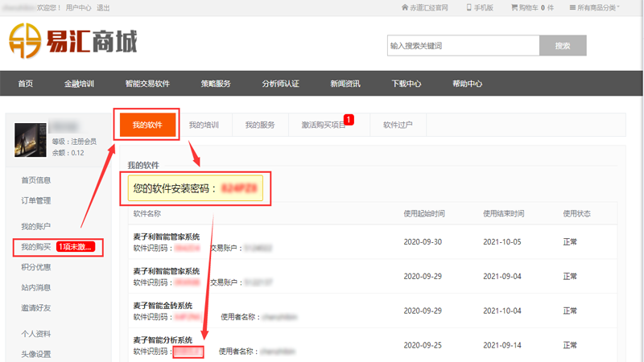Click the user avatar thumbnail

[31, 140]
